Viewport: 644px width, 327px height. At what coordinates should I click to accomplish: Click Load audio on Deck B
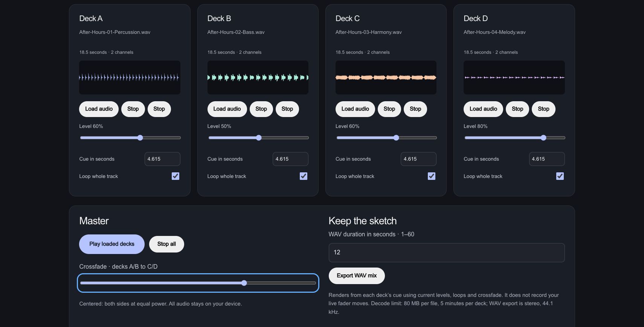click(227, 109)
